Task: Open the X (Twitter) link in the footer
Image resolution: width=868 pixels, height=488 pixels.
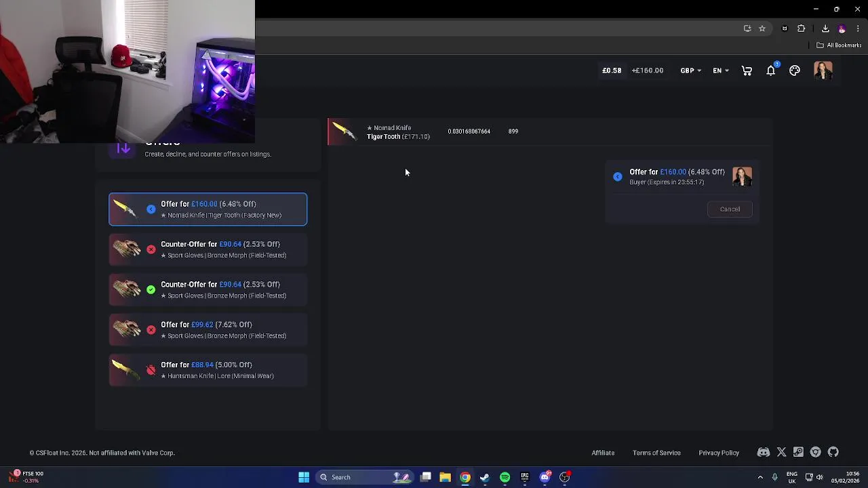Action: 782,452
